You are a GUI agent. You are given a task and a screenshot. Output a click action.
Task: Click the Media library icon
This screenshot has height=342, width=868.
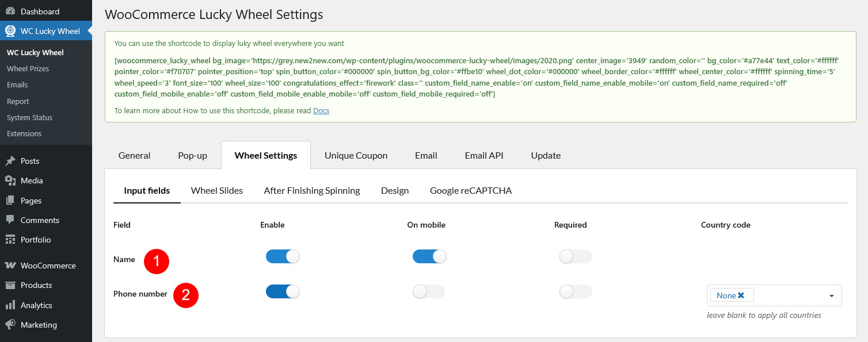[10, 180]
